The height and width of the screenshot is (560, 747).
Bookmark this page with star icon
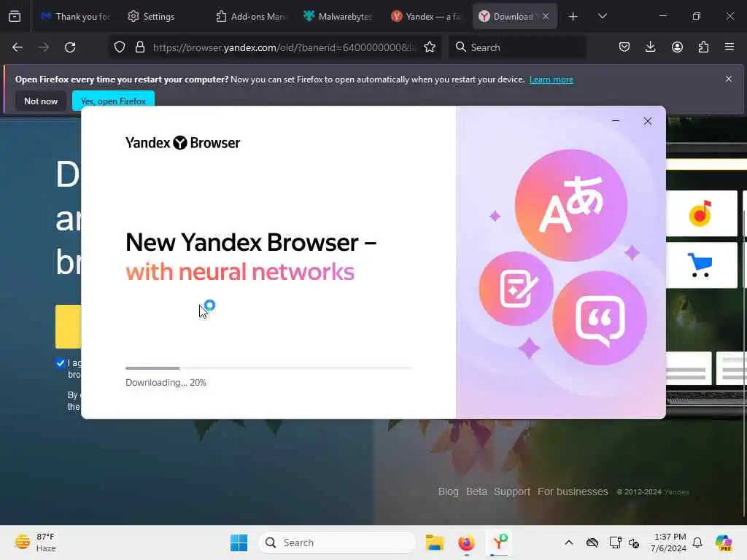[430, 47]
